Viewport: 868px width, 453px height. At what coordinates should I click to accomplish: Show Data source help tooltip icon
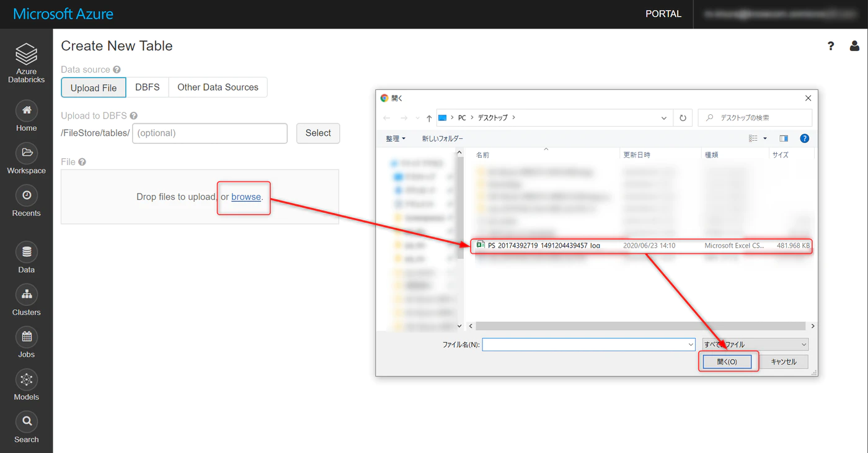click(x=117, y=70)
